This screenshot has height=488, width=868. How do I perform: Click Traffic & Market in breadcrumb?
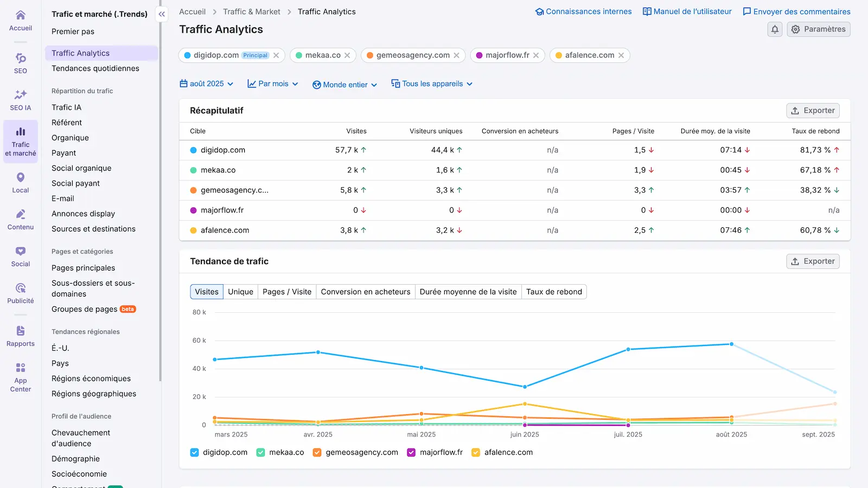coord(252,12)
